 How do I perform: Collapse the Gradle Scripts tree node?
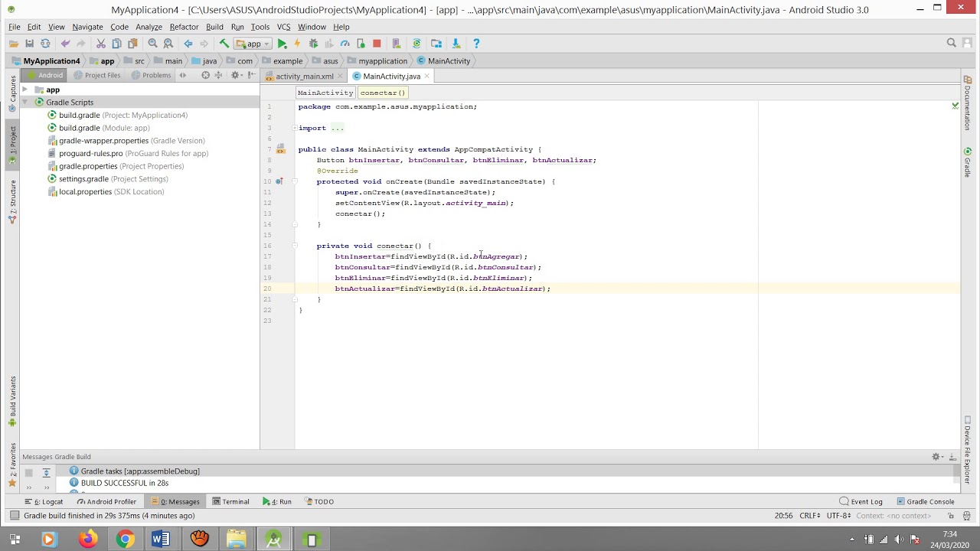click(25, 102)
